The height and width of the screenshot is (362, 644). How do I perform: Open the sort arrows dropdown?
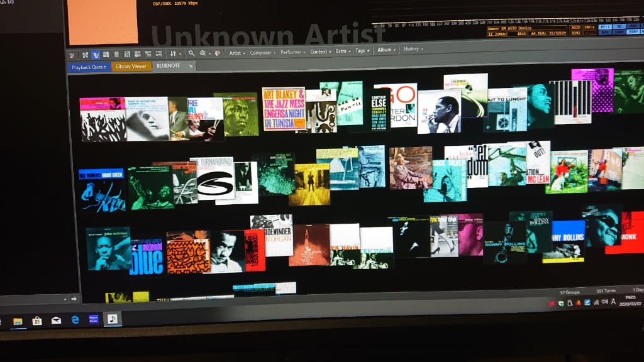pos(180,54)
